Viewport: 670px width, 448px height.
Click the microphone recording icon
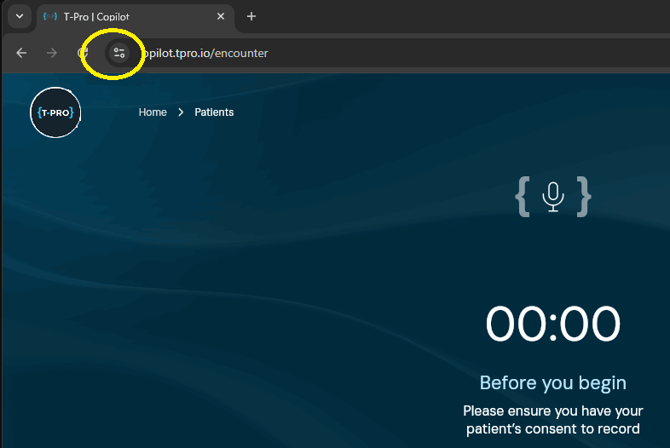[553, 196]
